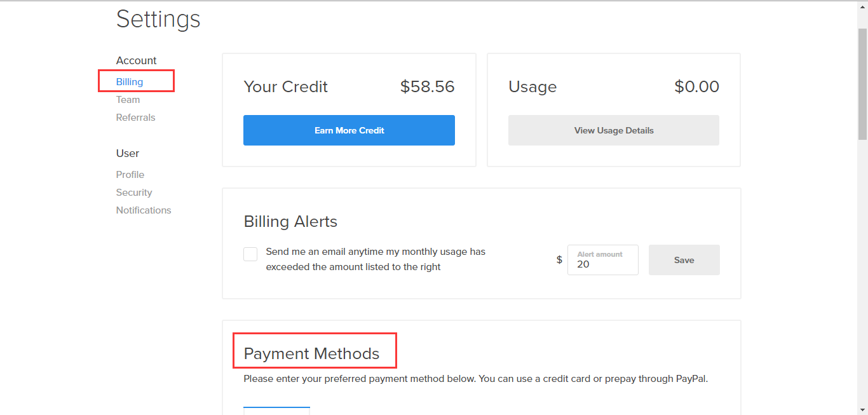Click the Payment Methods heading
This screenshot has width=868, height=415.
tap(311, 354)
